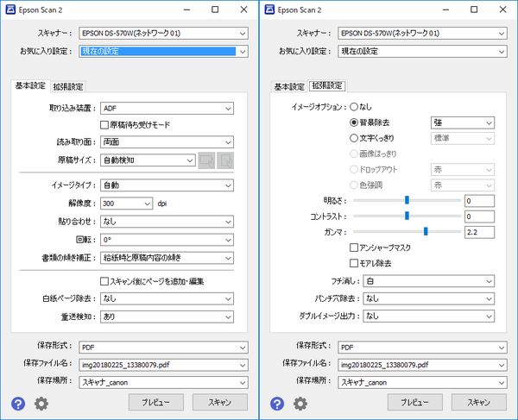Open 重送検知 あり dropdown

167,317
